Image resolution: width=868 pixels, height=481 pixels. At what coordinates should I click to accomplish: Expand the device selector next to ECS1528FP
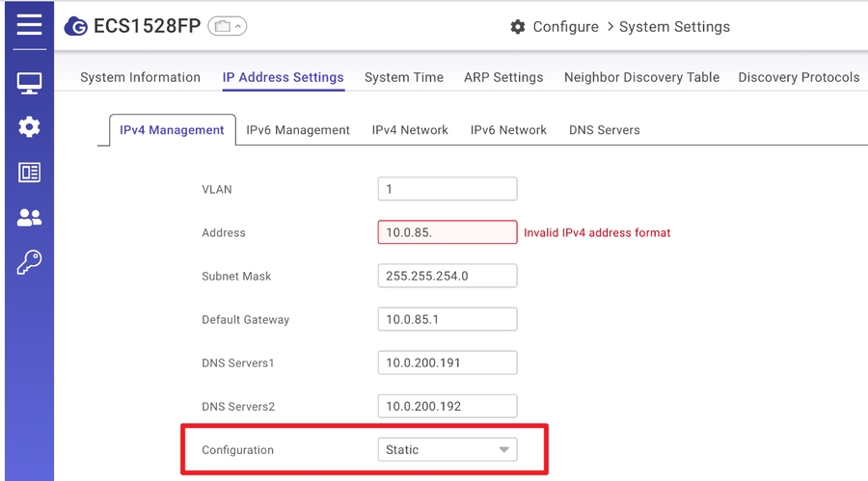coord(227,27)
